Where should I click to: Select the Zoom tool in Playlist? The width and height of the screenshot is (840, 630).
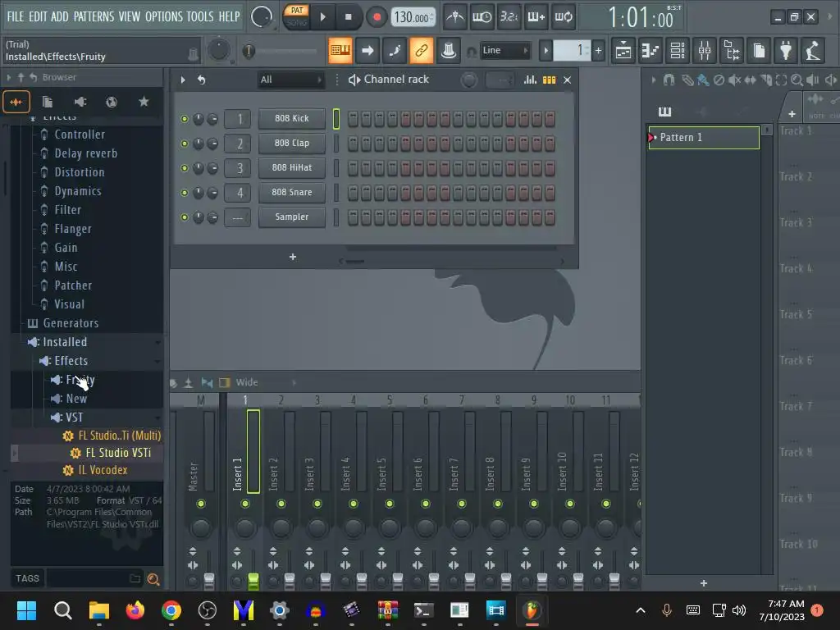click(x=797, y=80)
